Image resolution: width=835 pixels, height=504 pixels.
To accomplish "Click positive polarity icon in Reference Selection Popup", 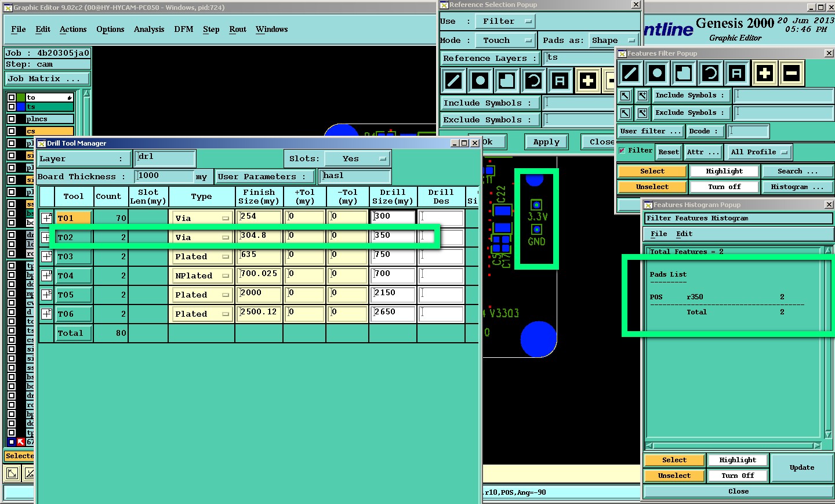I will tap(588, 81).
